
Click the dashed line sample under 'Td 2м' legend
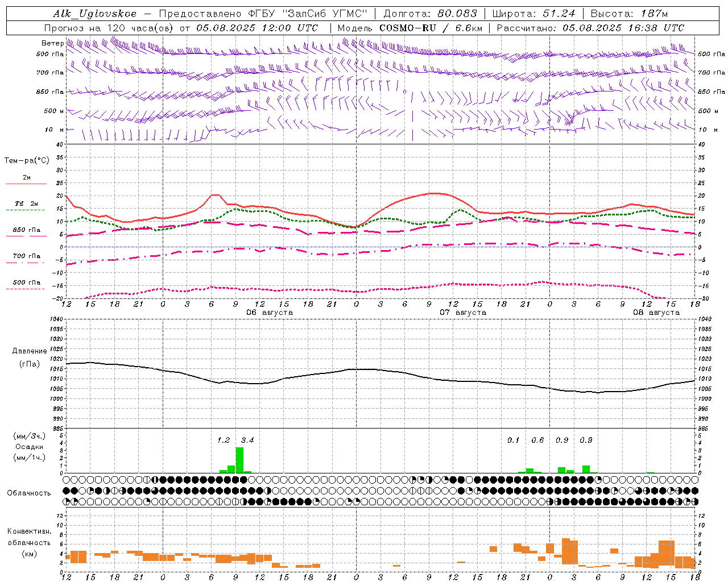(x=25, y=210)
